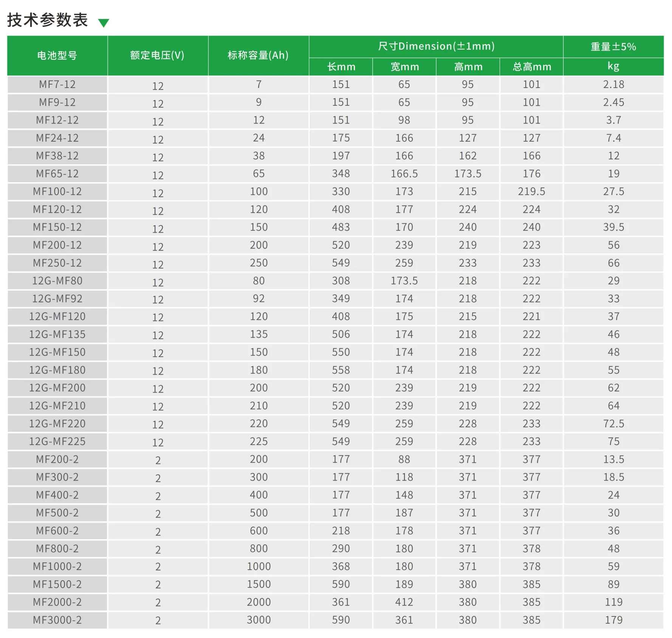The image size is (672, 638).
Task: Click weight value 18.5 in MF300-2 row
Action: click(613, 477)
